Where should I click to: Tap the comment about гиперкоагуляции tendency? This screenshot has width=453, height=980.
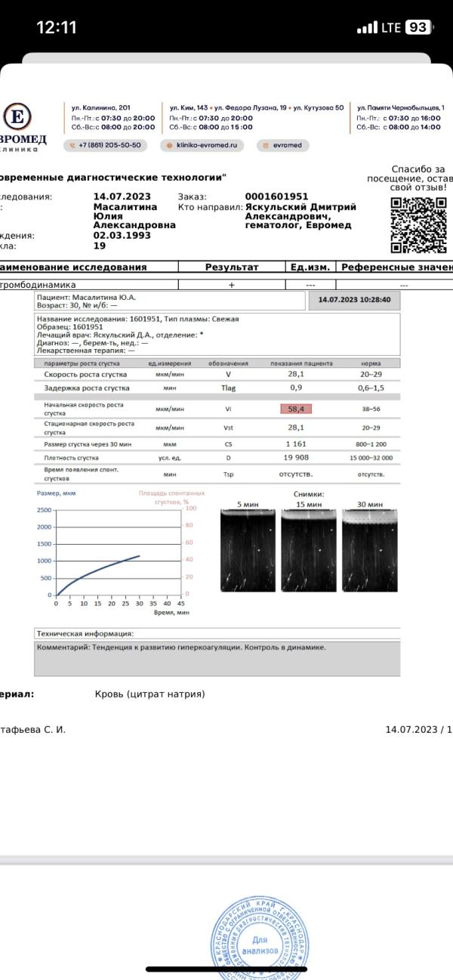[181, 648]
